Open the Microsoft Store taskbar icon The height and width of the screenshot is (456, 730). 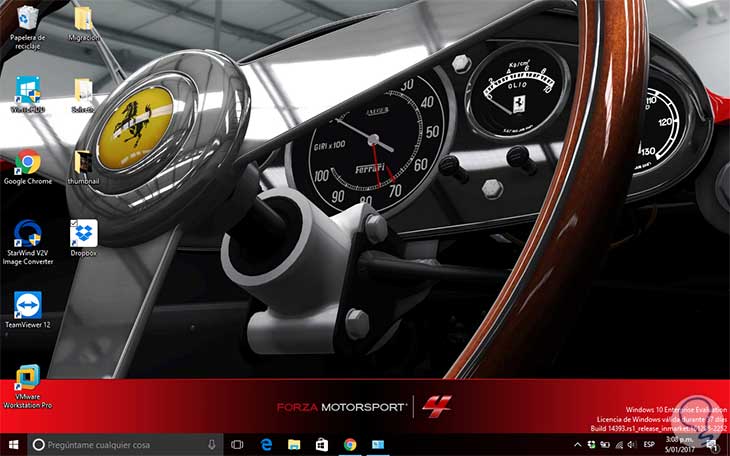pos(322,445)
